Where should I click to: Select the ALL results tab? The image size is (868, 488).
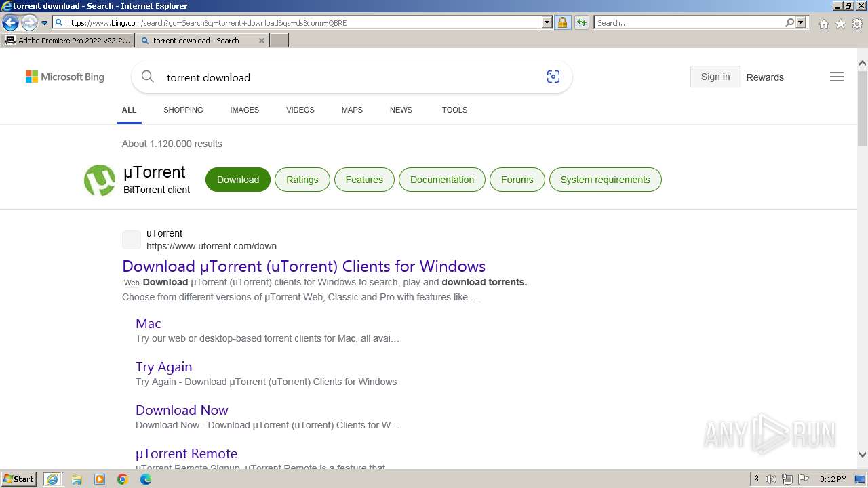[129, 110]
